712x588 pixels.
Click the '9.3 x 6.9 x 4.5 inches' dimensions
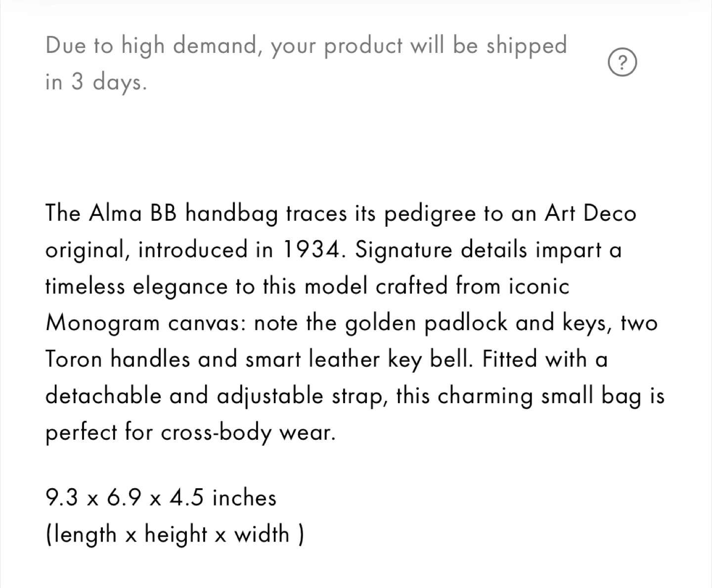(x=161, y=498)
